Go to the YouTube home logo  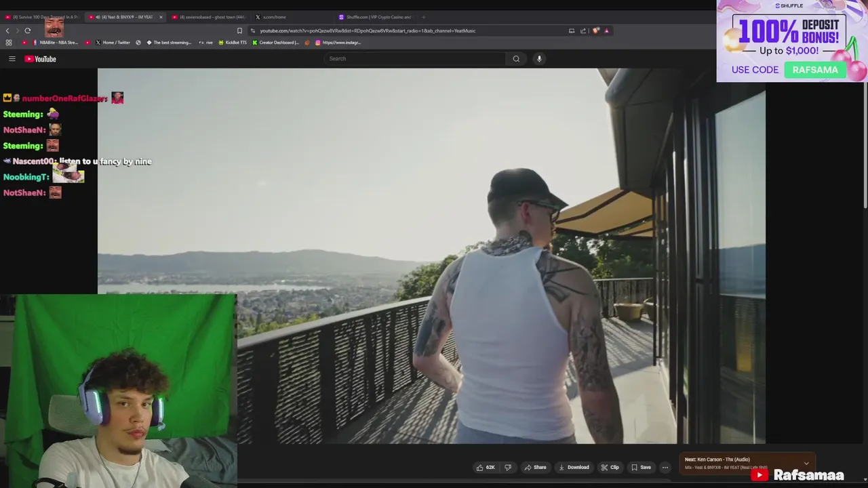(x=41, y=59)
